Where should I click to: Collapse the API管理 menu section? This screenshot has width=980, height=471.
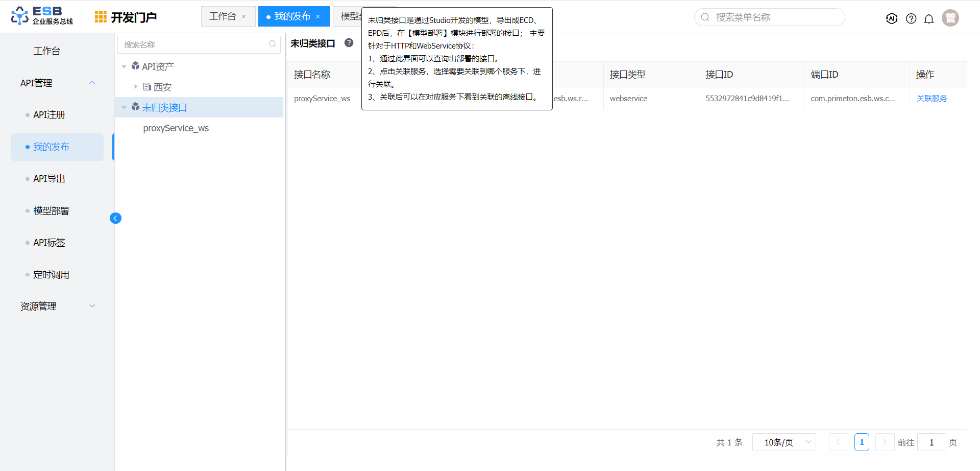point(92,83)
